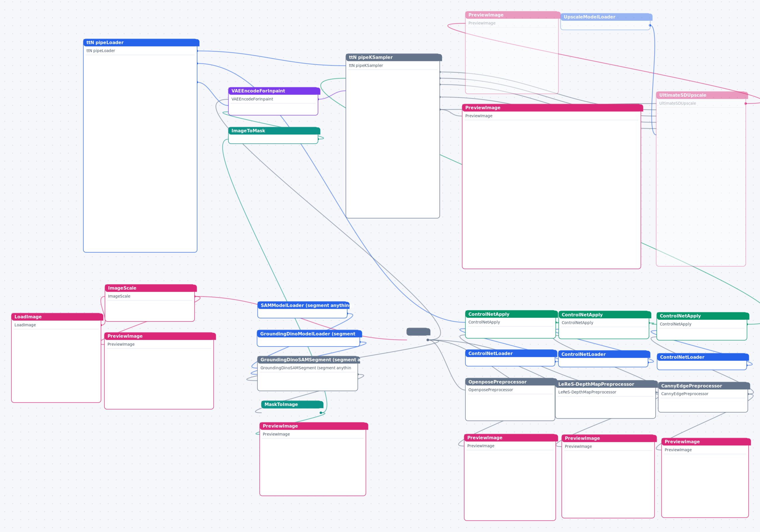Image resolution: width=760 pixels, height=532 pixels.
Task: Click the small unlabeled gray reroute node
Action: (x=418, y=331)
